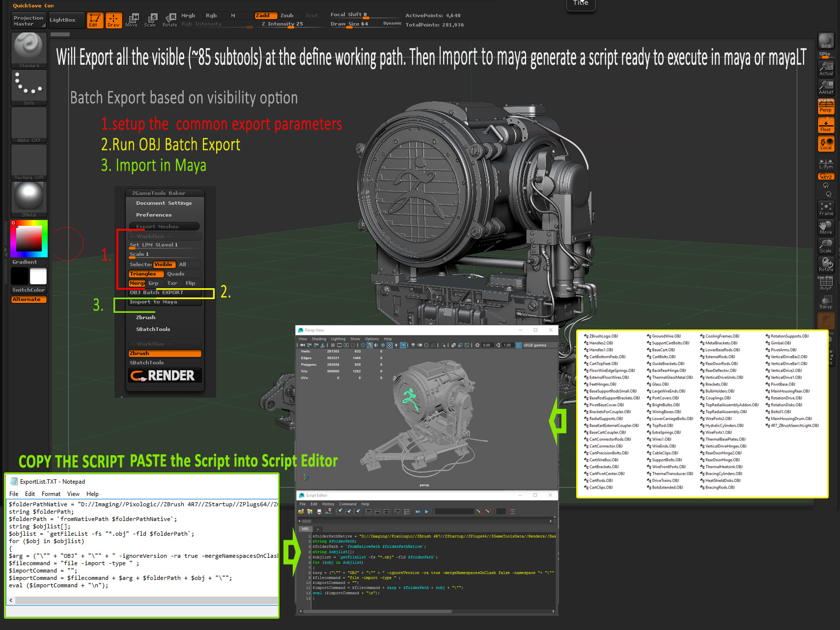Click the open script folder icon in Script Editor
This screenshot has width=840, height=630.
click(301, 512)
